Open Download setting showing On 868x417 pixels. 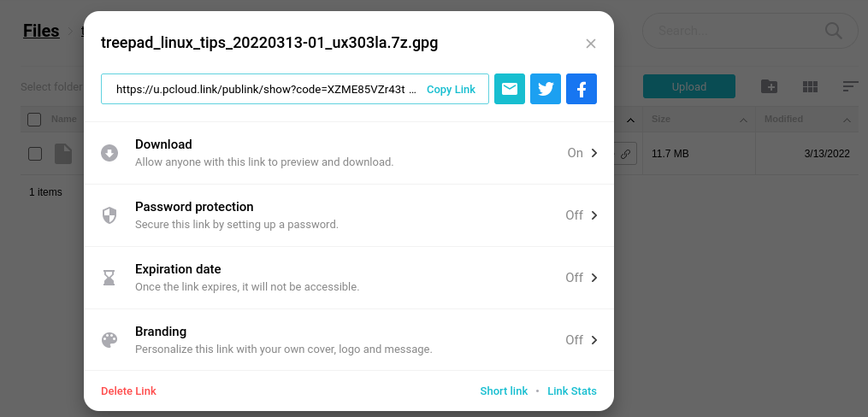349,153
